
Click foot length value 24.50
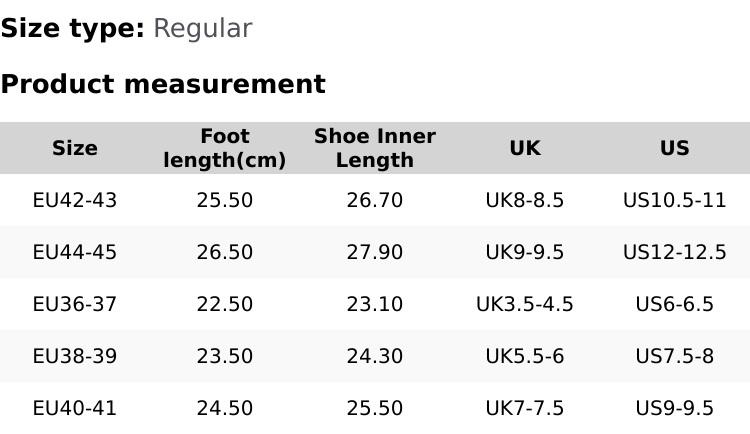[x=225, y=408]
